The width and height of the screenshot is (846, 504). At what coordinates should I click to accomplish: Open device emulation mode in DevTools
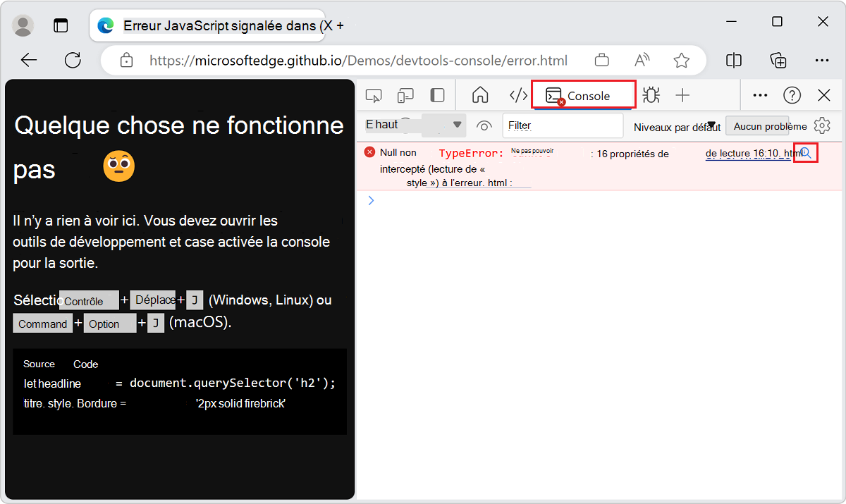pyautogui.click(x=404, y=94)
